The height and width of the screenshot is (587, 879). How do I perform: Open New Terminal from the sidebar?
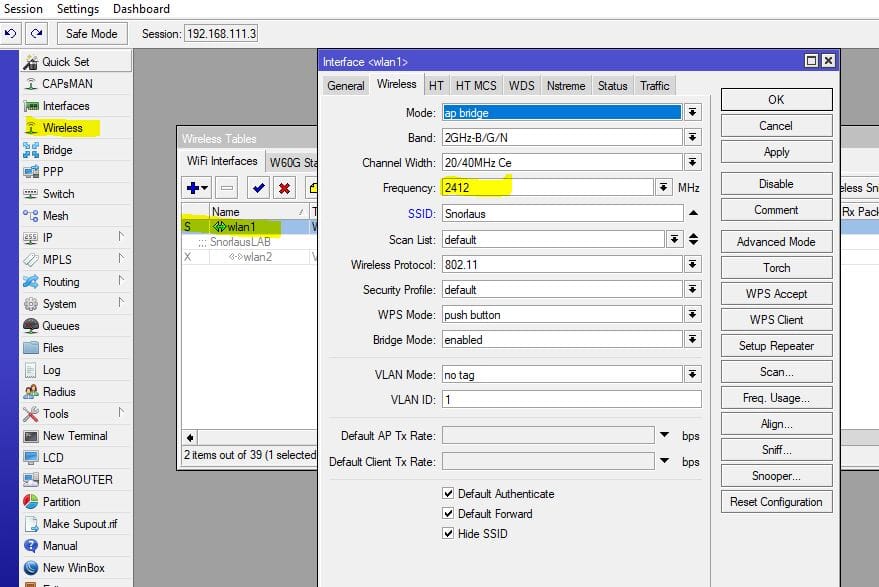[74, 436]
